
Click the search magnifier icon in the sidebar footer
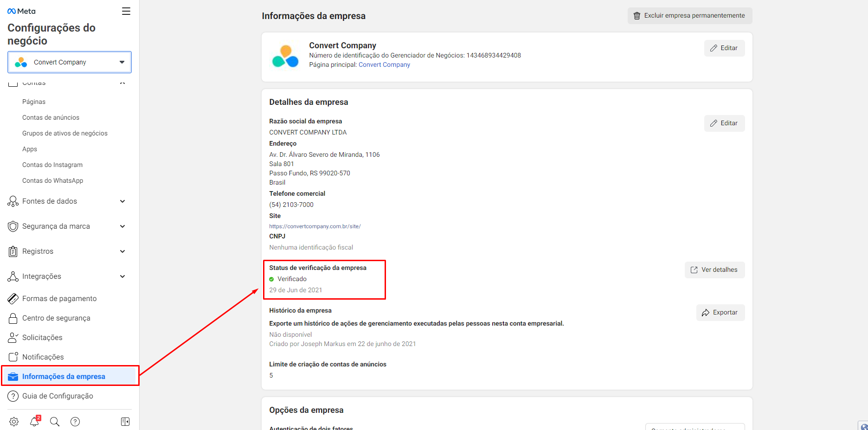pos(55,422)
